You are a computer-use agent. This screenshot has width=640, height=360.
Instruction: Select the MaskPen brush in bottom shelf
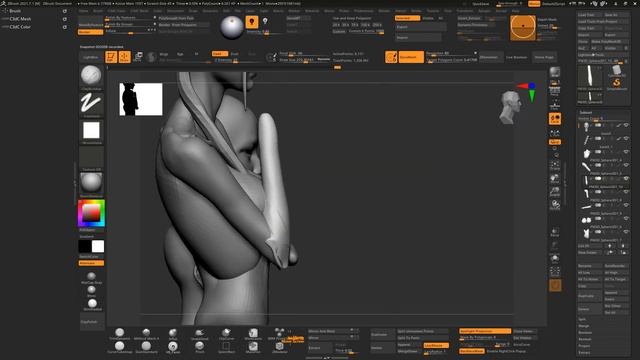(253, 347)
